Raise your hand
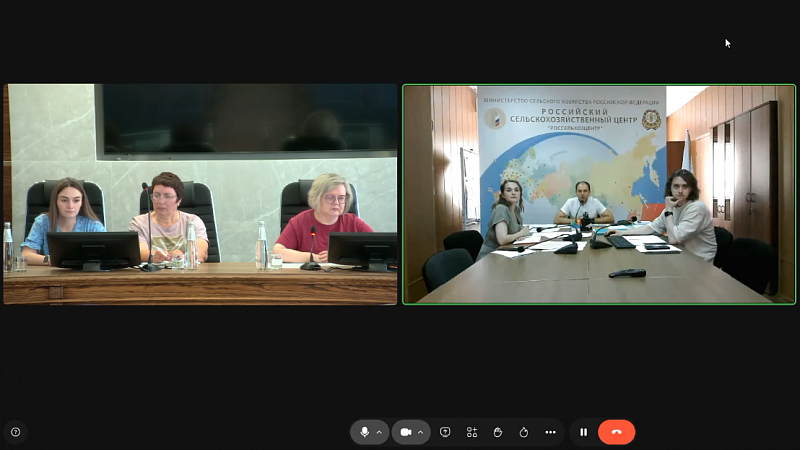This screenshot has width=800, height=450. (498, 432)
